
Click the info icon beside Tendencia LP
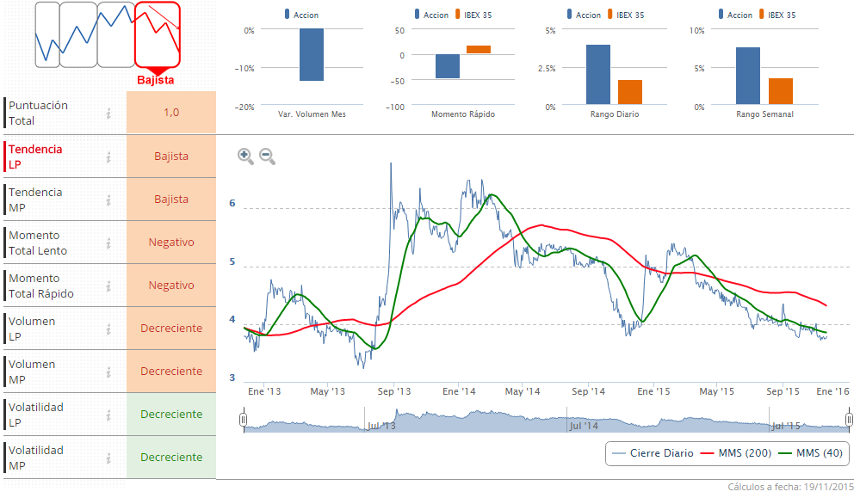pos(109,157)
